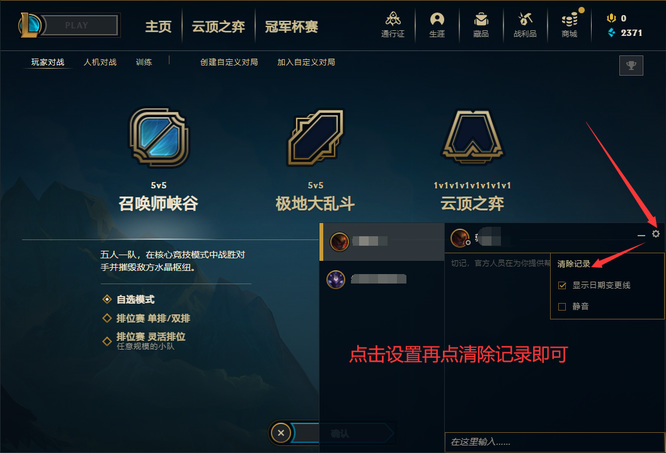666x453 pixels.
Task: Switch to the 云顶之弈 top tab
Action: click(218, 26)
